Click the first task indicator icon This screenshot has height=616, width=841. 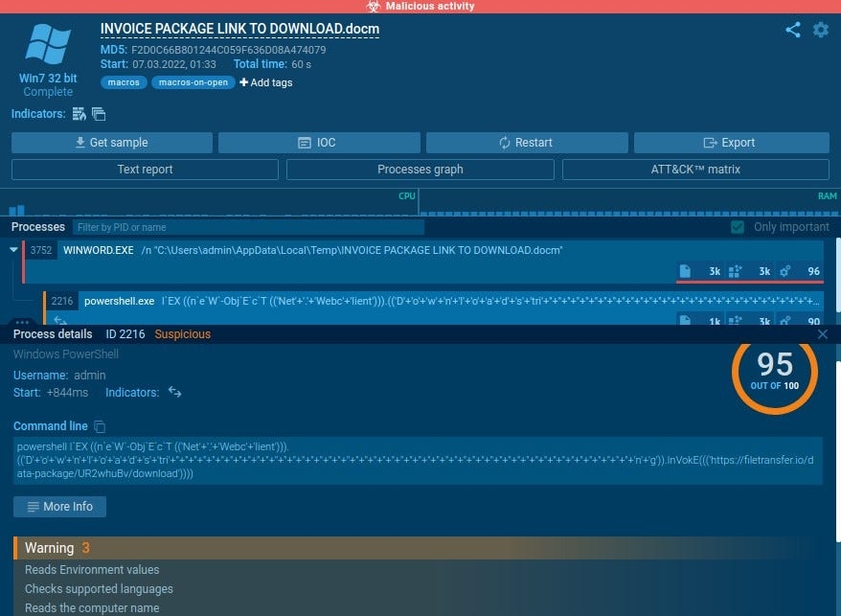point(80,114)
